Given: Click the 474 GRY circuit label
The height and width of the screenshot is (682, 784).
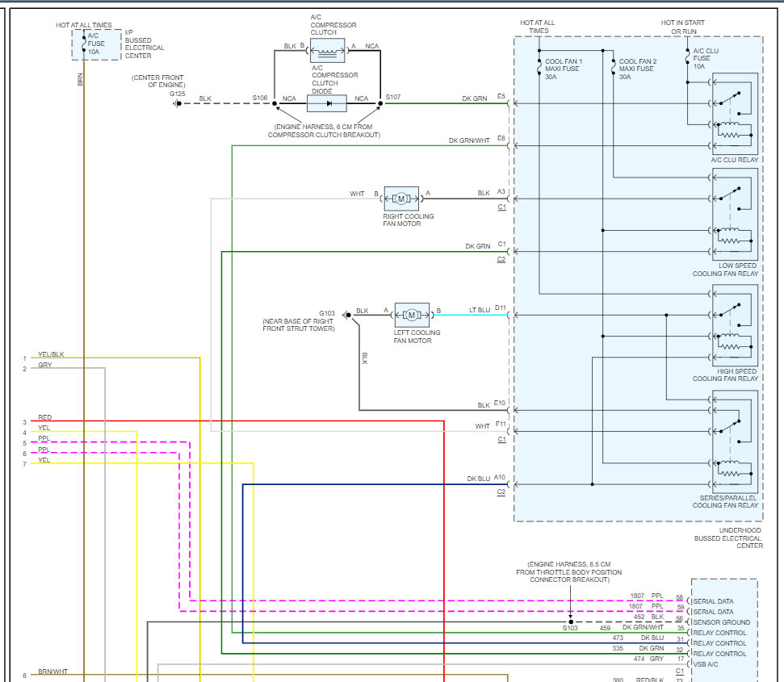Looking at the screenshot, I should (648, 659).
